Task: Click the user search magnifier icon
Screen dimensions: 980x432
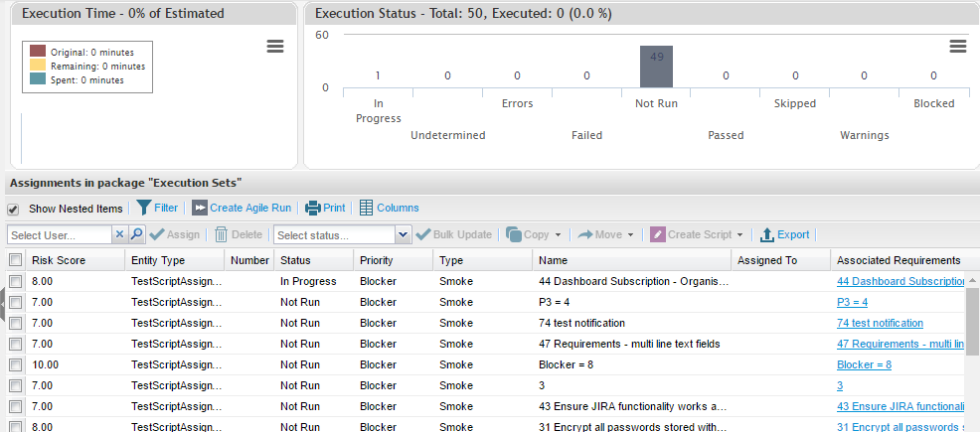Action: (x=137, y=234)
